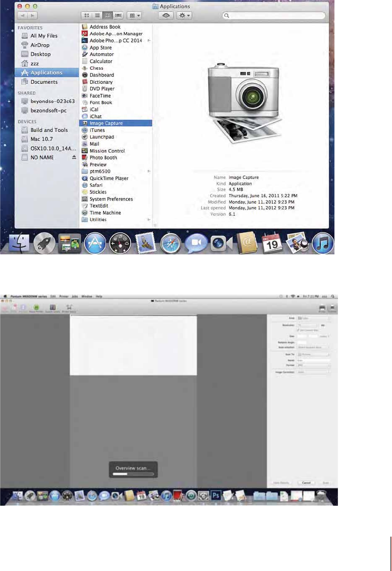Switch Finder to Cover Flow view

click(118, 15)
